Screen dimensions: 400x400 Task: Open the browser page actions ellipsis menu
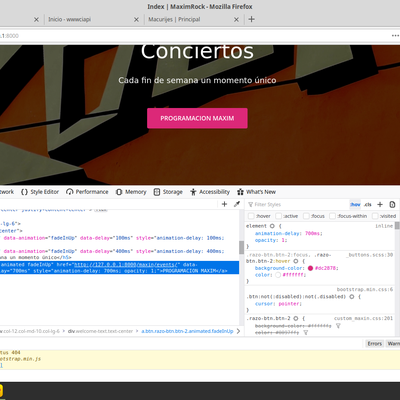coord(395,35)
